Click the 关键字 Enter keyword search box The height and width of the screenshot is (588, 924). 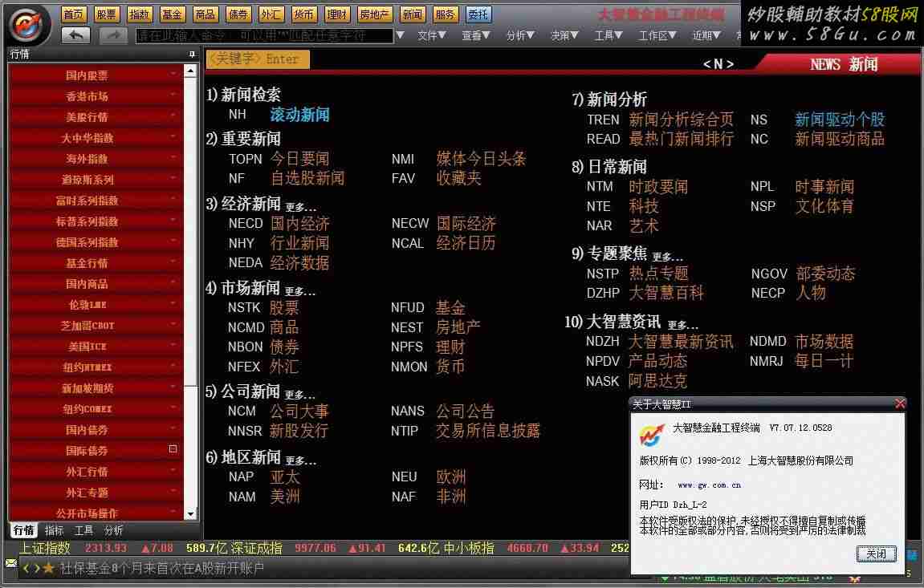[258, 59]
